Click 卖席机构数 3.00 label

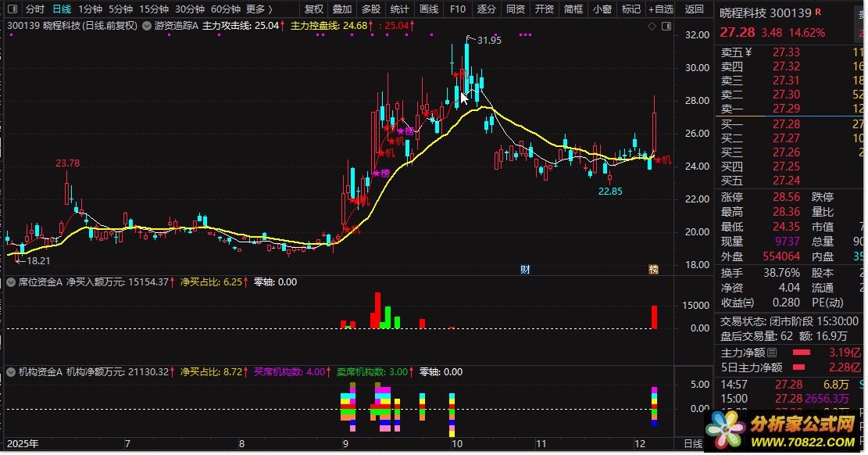373,372
